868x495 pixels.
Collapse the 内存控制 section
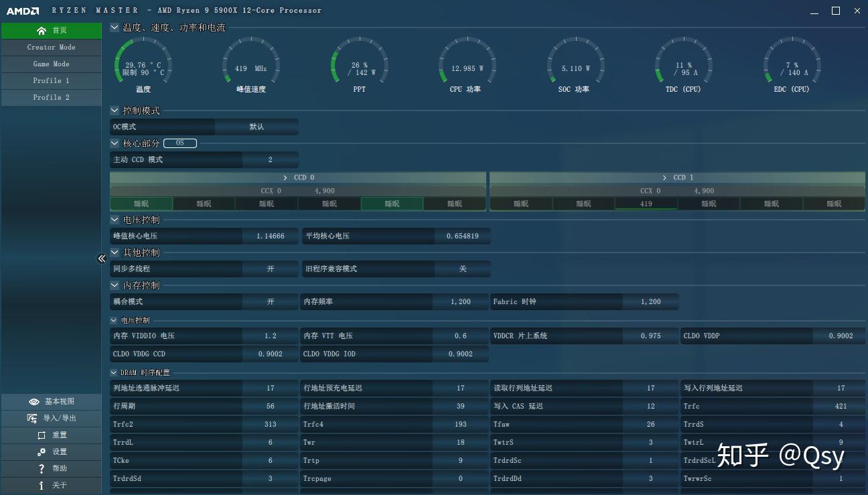(115, 285)
